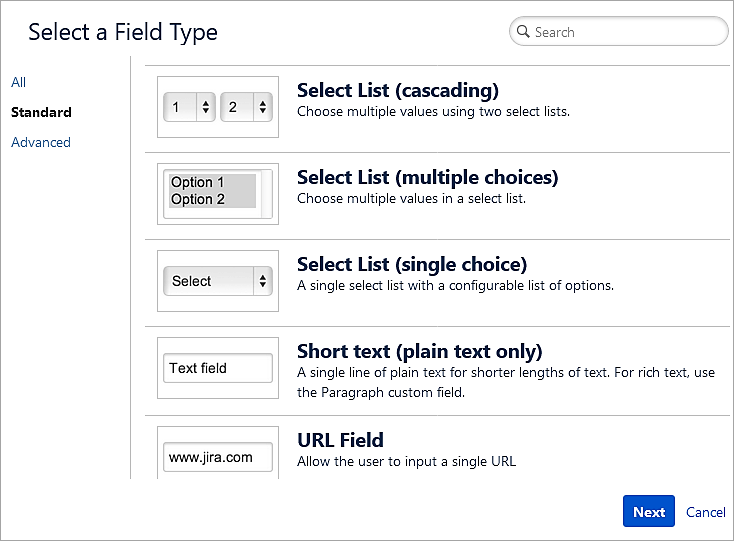The image size is (734, 541).
Task: Choose Select List (cascading) heading
Action: 398,90
